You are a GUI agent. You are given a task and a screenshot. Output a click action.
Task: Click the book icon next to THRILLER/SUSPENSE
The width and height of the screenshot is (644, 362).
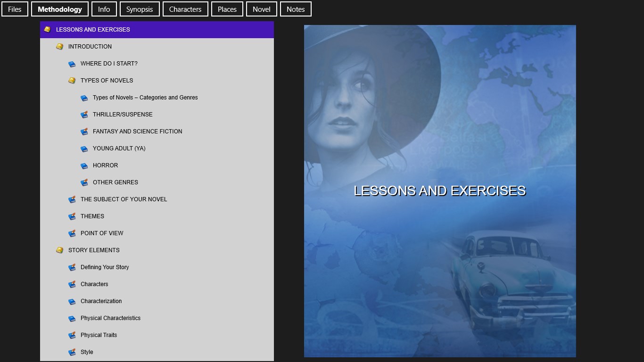[x=84, y=115]
